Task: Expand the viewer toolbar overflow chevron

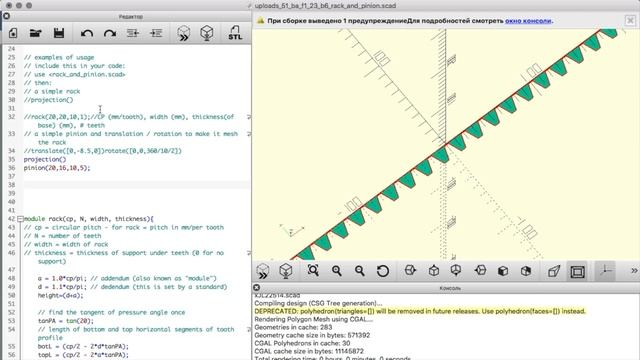Action: 633,271
